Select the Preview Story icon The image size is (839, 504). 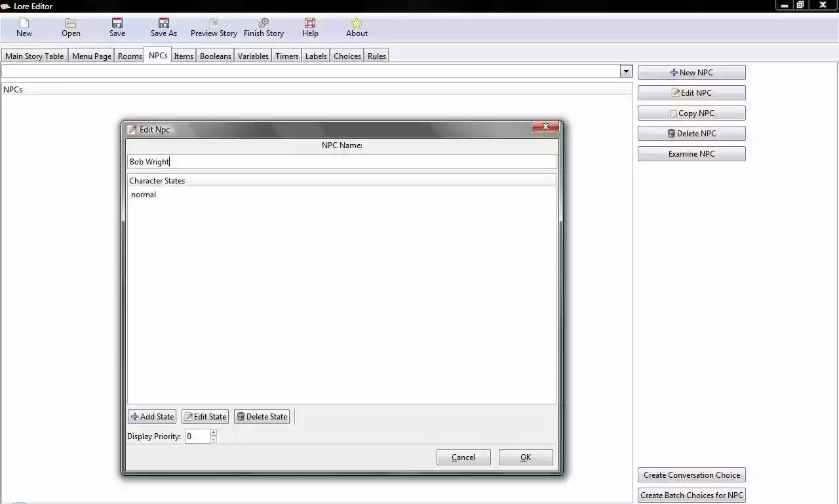[x=213, y=22]
